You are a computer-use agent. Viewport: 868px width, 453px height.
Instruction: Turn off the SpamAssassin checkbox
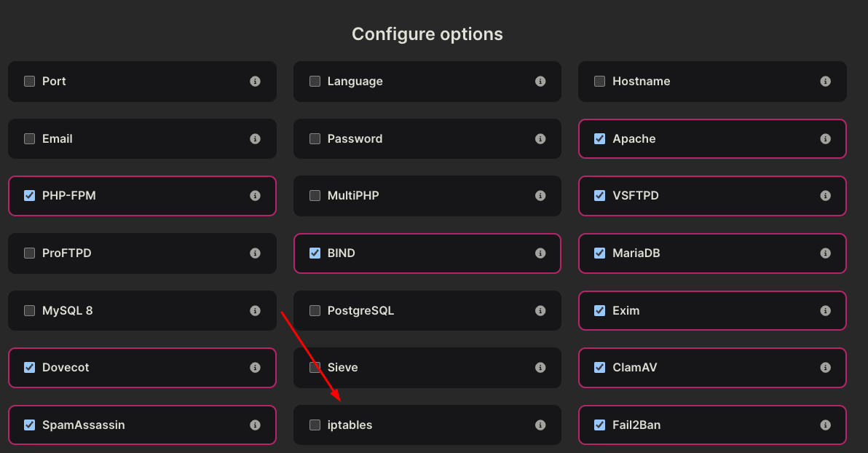click(29, 425)
